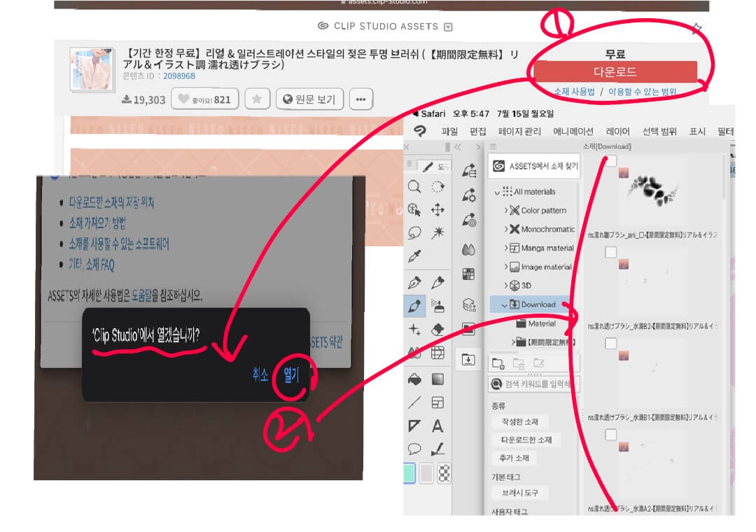Create new material folder icon
This screenshot has width=756, height=532.
[498, 363]
